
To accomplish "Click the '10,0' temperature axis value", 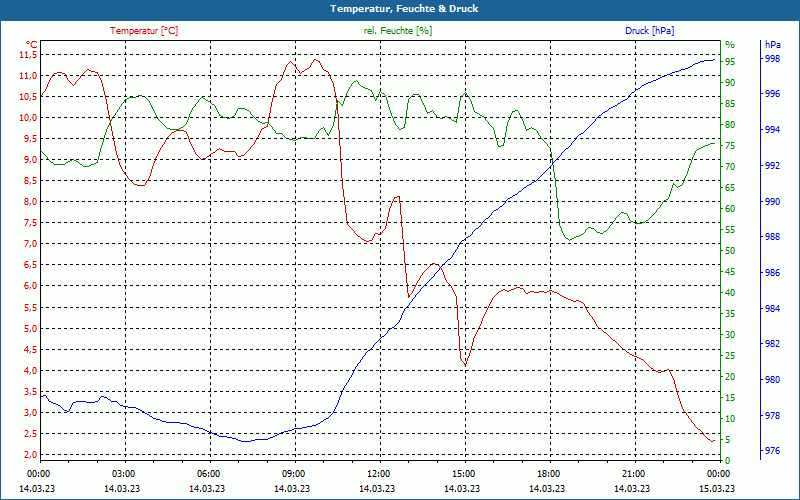I will point(28,118).
